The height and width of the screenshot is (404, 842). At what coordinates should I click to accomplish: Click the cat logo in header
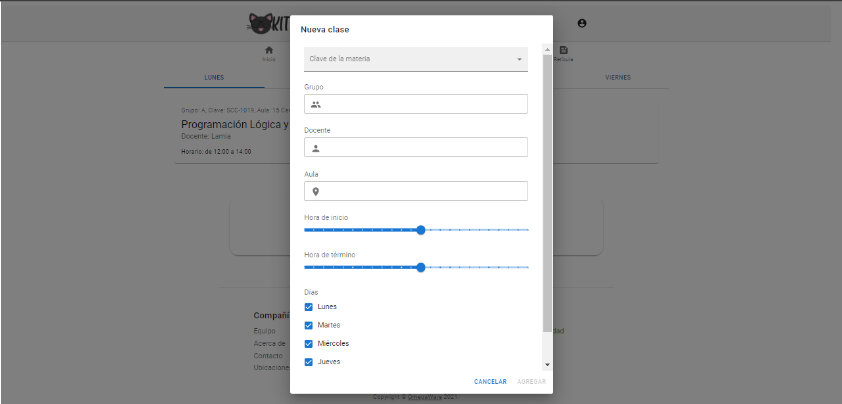(259, 24)
